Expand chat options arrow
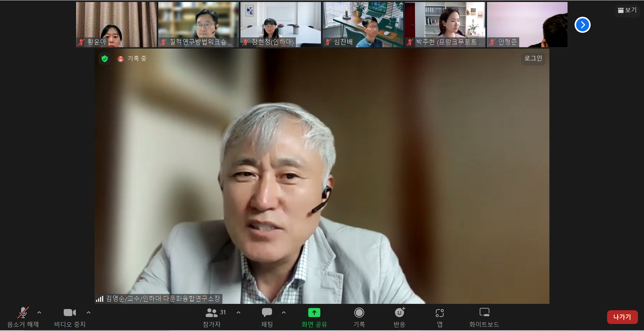Image resolution: width=644 pixels, height=331 pixels. (x=284, y=313)
